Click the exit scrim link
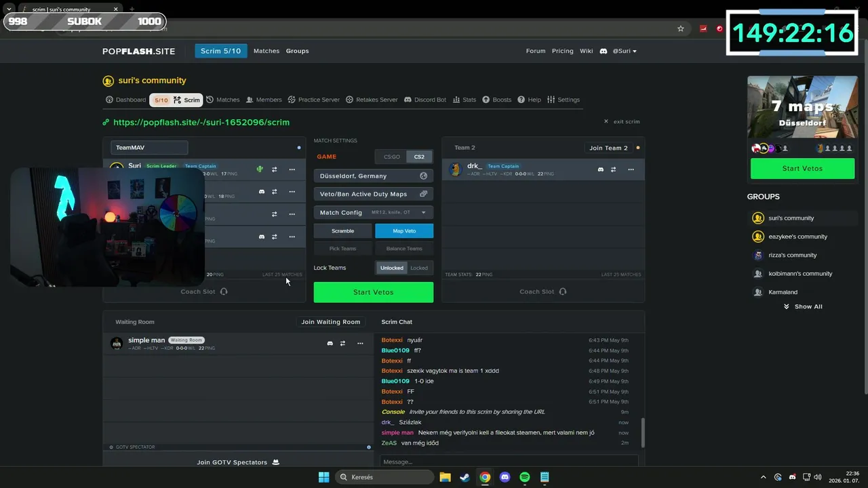The height and width of the screenshot is (488, 868). 622,121
